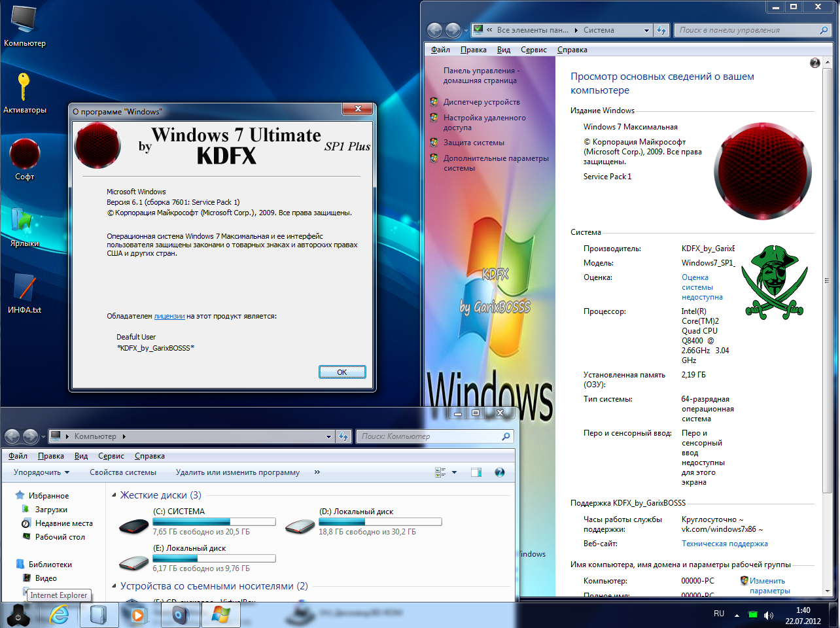Screen dimensions: 840x628
Task: Click OK in the About Windows dialog
Action: pos(342,372)
